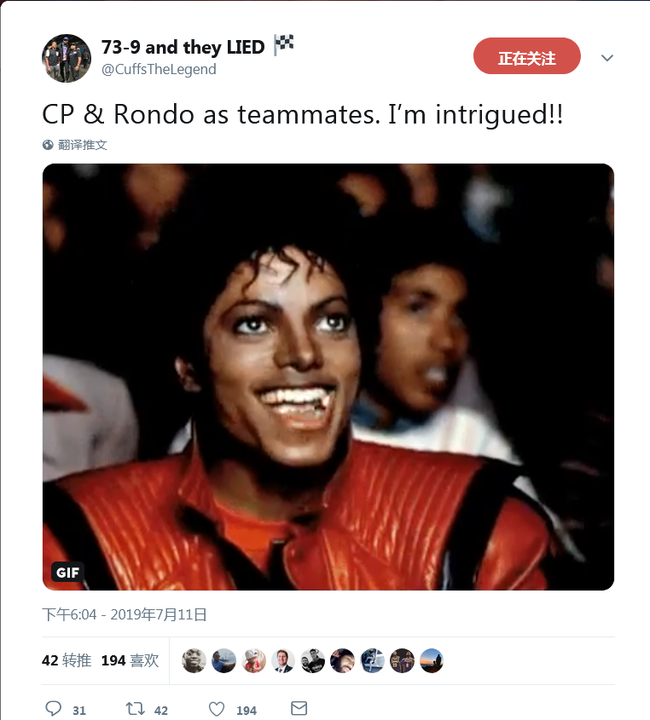
Task: Open the @CuffsTheLegend handle link
Action: click(x=159, y=69)
